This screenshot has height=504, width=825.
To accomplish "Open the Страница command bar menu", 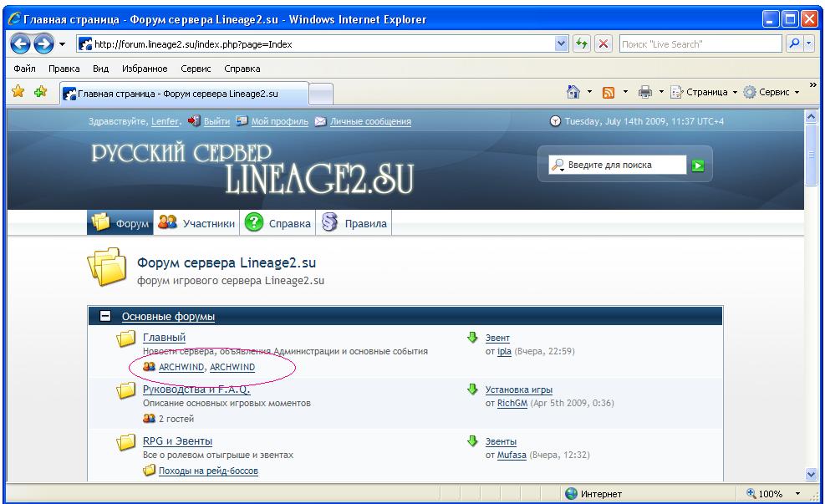I will click(x=704, y=92).
